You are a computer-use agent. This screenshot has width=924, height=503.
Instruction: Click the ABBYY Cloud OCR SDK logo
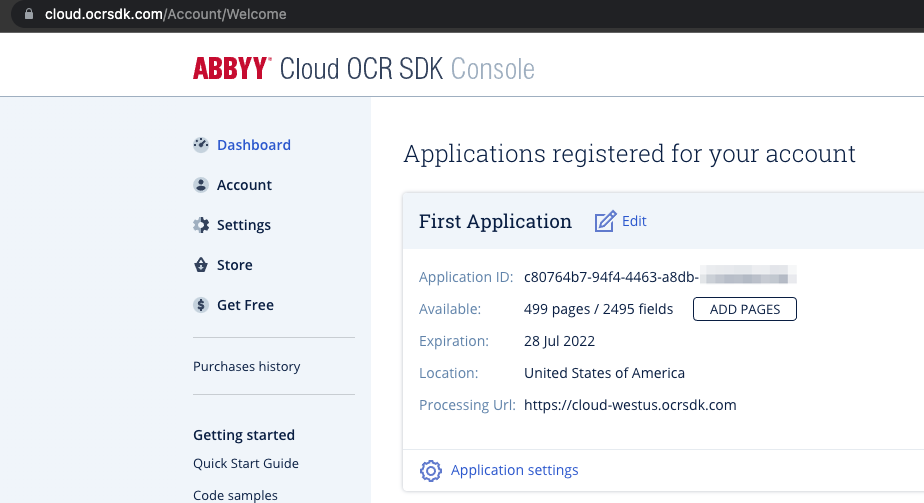coord(364,69)
